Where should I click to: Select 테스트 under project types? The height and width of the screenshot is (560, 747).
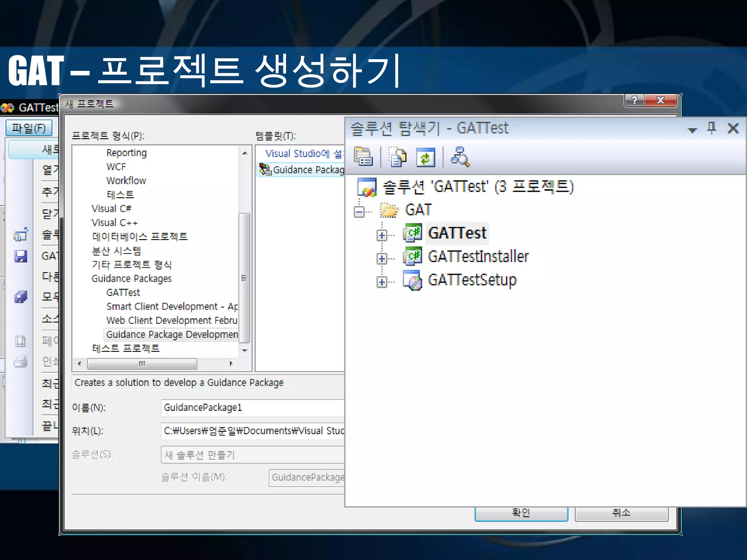120,195
